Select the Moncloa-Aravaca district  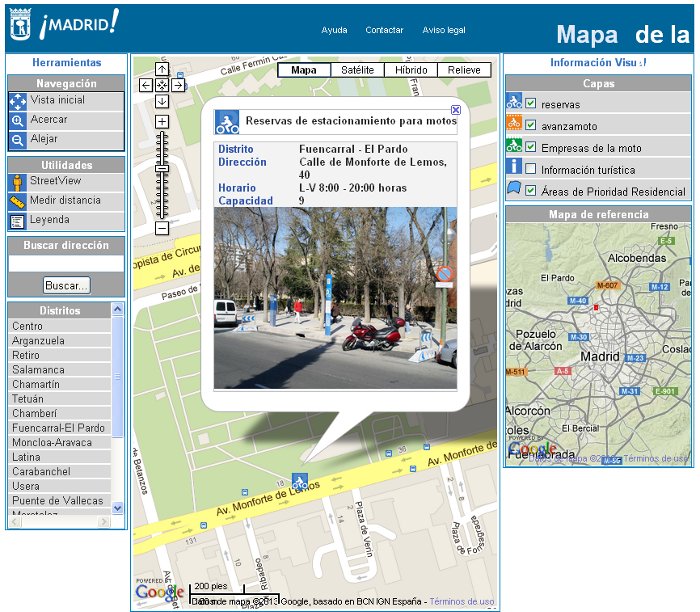pyautogui.click(x=60, y=443)
